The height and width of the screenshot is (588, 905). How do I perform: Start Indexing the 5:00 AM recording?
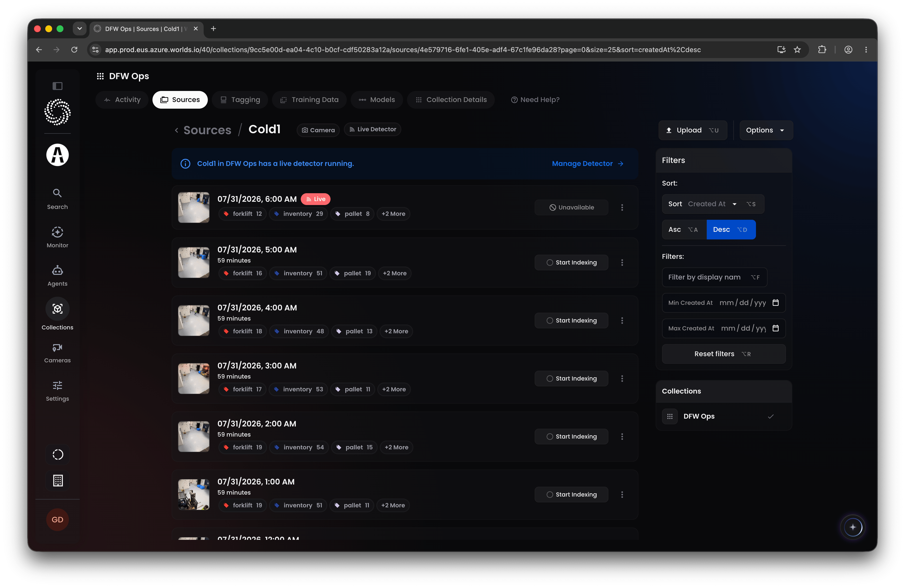pos(571,263)
